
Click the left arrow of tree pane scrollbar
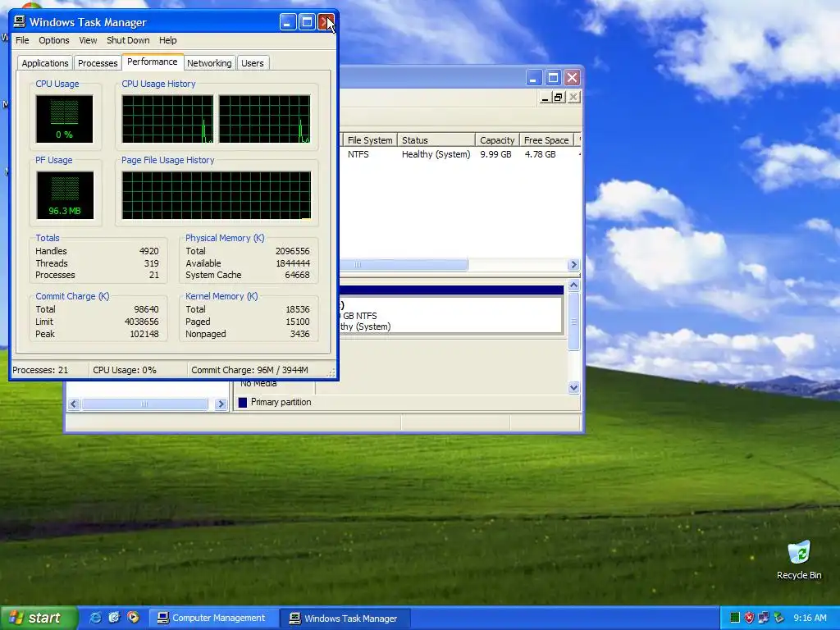(73, 404)
